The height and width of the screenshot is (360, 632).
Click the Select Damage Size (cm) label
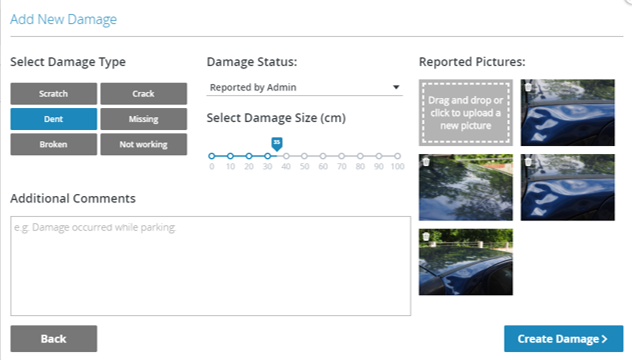(276, 118)
